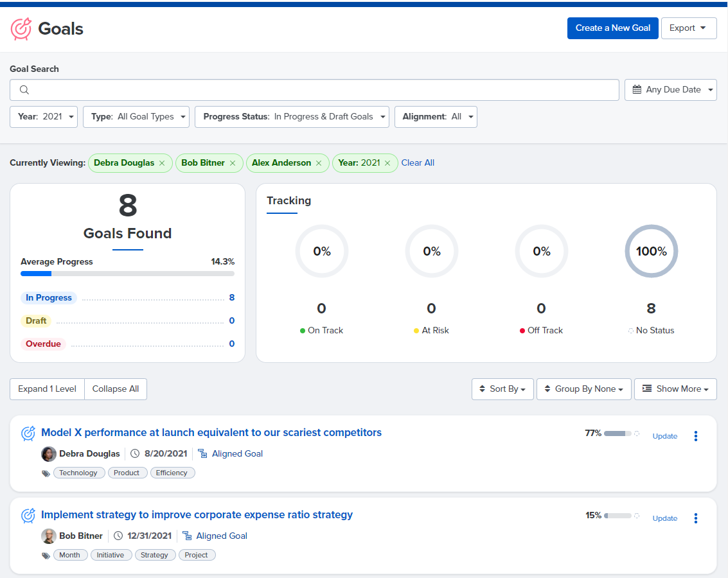
Task: Click Collapse All button
Action: [116, 389]
